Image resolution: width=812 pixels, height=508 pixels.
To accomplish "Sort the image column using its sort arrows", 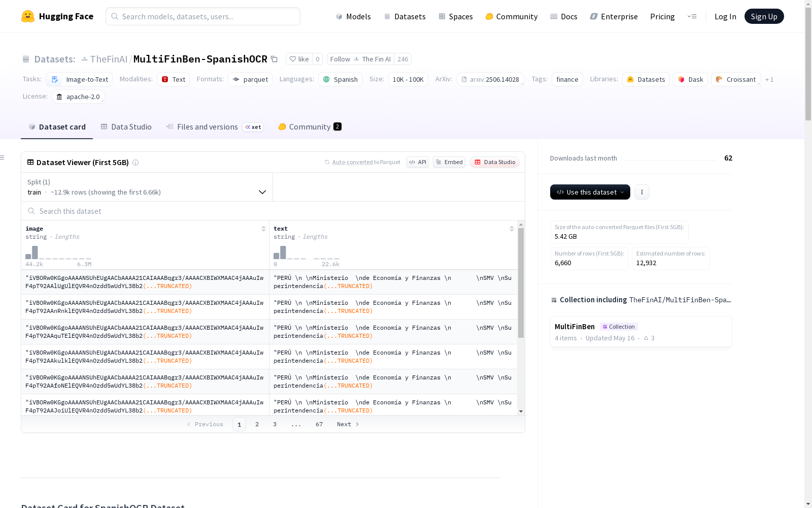I will click(x=263, y=229).
